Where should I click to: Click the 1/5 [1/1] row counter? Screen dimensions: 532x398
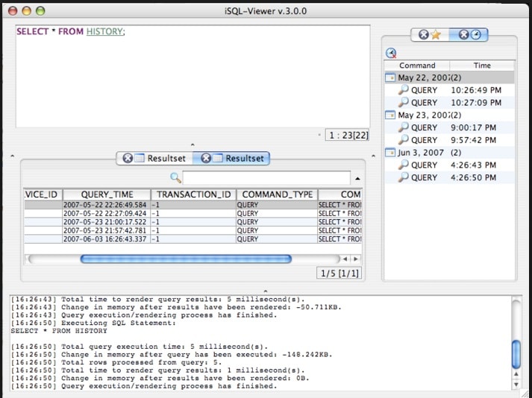pos(339,274)
